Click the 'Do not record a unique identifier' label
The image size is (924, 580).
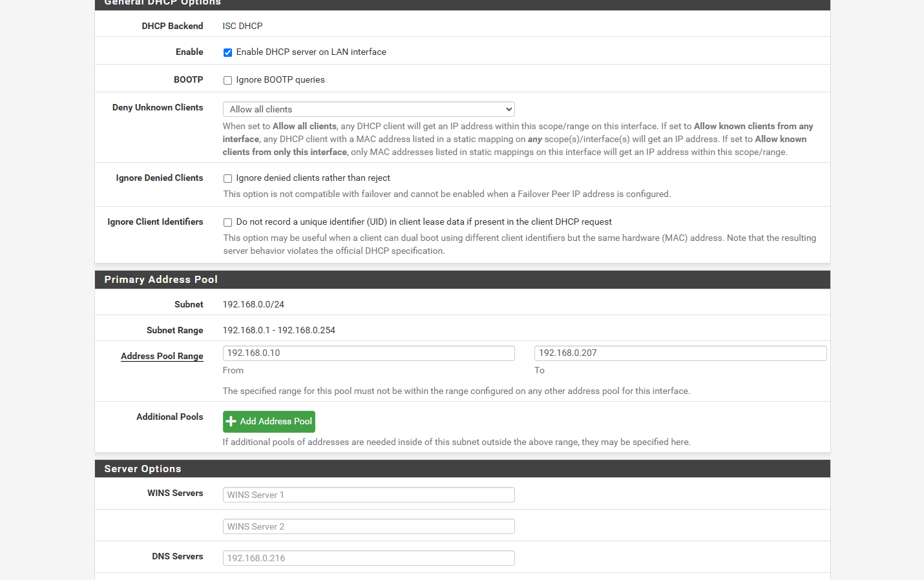[x=423, y=222]
